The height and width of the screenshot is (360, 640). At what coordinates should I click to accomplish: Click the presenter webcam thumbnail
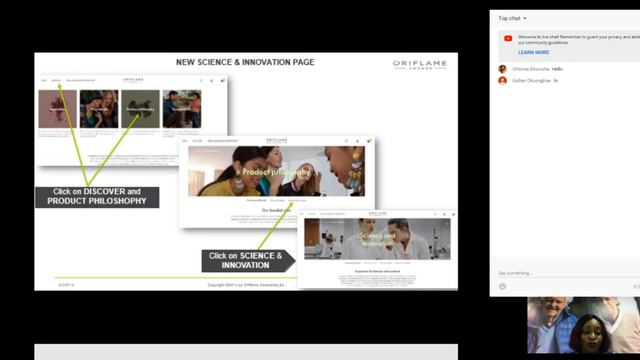[583, 325]
